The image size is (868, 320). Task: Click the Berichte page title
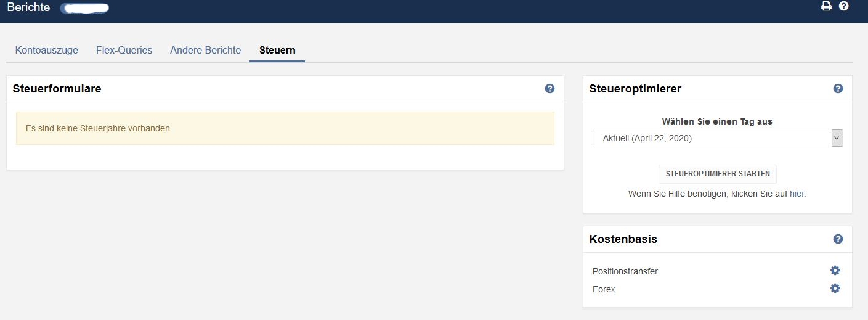(x=28, y=7)
